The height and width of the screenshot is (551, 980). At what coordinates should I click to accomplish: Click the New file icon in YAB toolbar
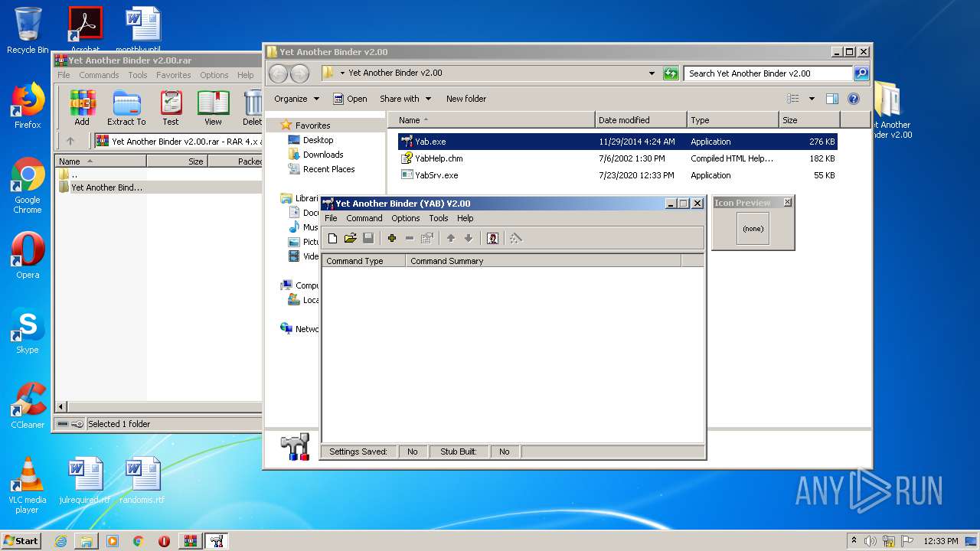332,238
